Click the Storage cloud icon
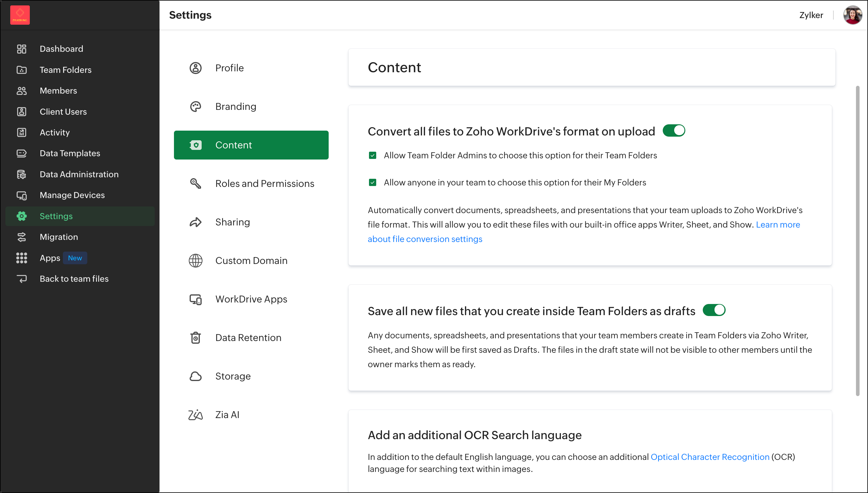 tap(196, 376)
